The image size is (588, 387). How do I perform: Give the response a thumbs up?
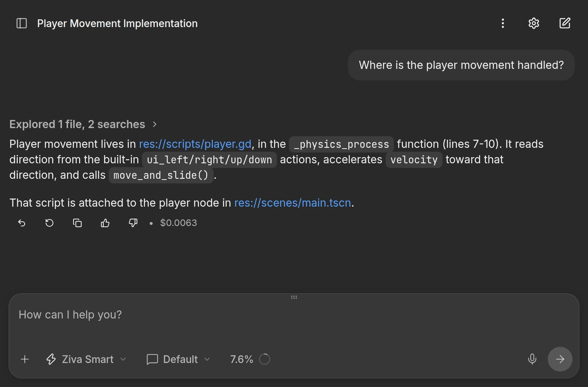(x=105, y=223)
